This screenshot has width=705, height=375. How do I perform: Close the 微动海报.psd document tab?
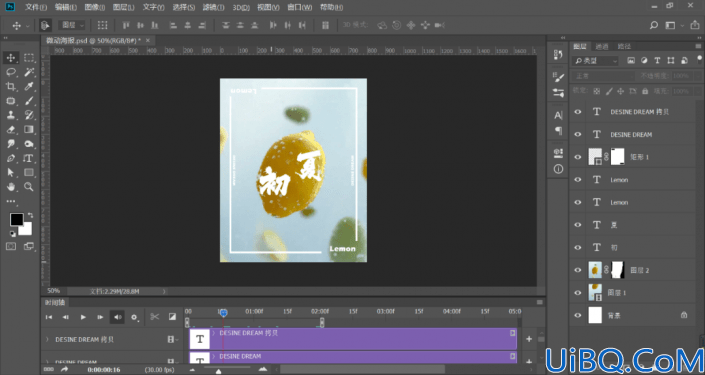pyautogui.click(x=148, y=40)
